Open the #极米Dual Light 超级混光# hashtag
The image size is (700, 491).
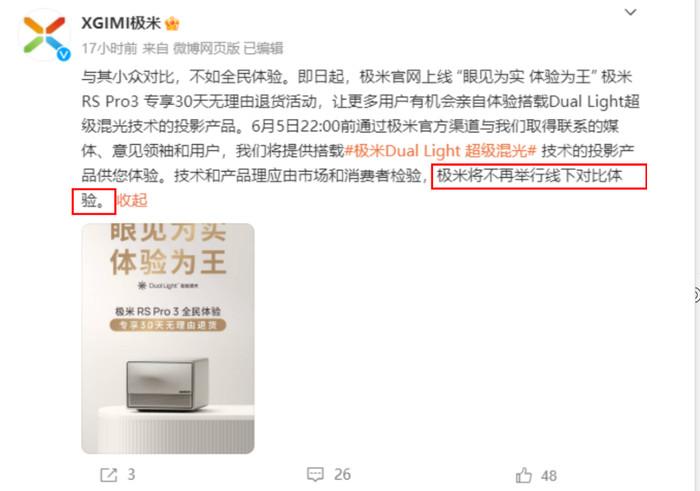click(x=440, y=151)
